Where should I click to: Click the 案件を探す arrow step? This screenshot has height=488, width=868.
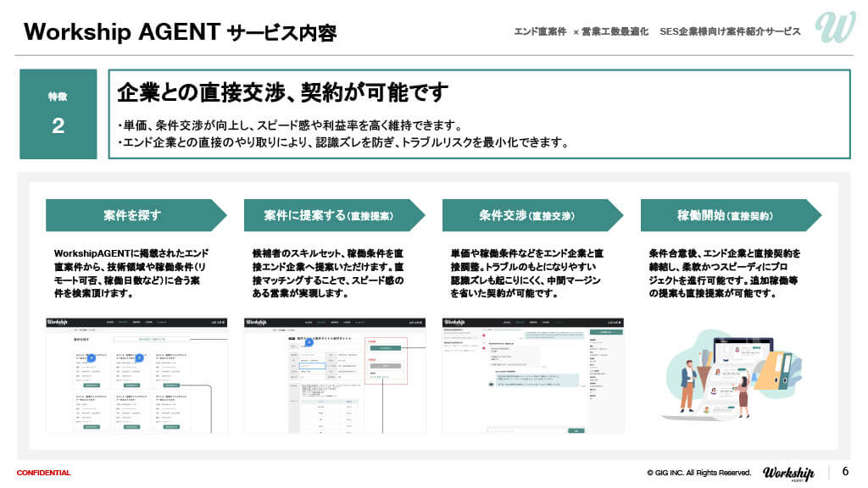coord(136,215)
